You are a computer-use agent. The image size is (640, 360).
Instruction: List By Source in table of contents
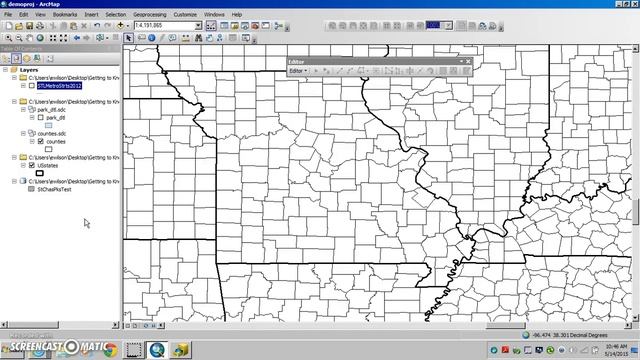16,59
